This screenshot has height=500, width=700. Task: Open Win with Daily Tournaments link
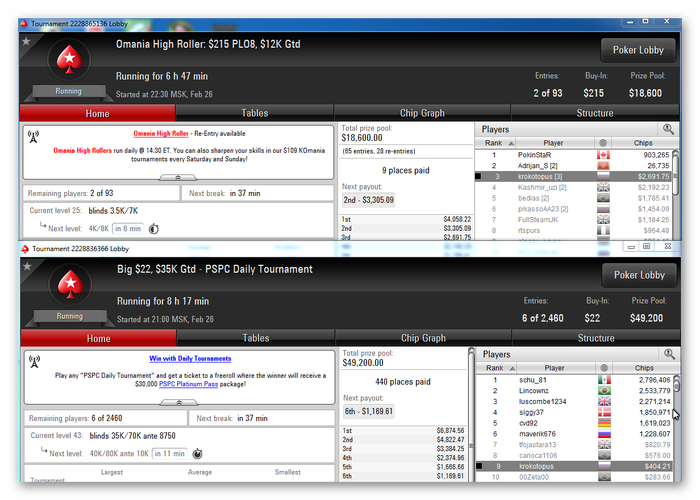point(190,358)
